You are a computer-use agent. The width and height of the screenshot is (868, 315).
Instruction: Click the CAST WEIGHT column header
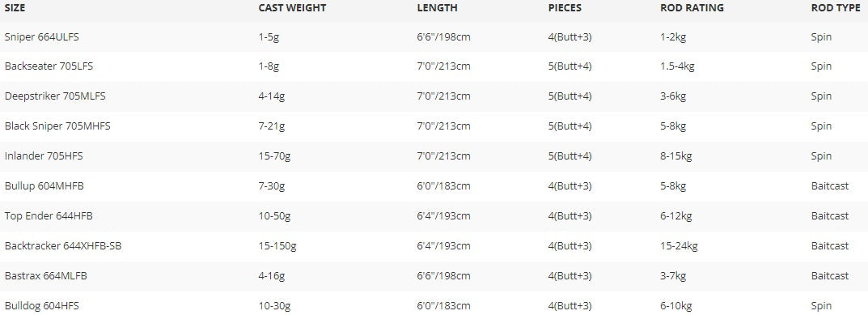[292, 8]
